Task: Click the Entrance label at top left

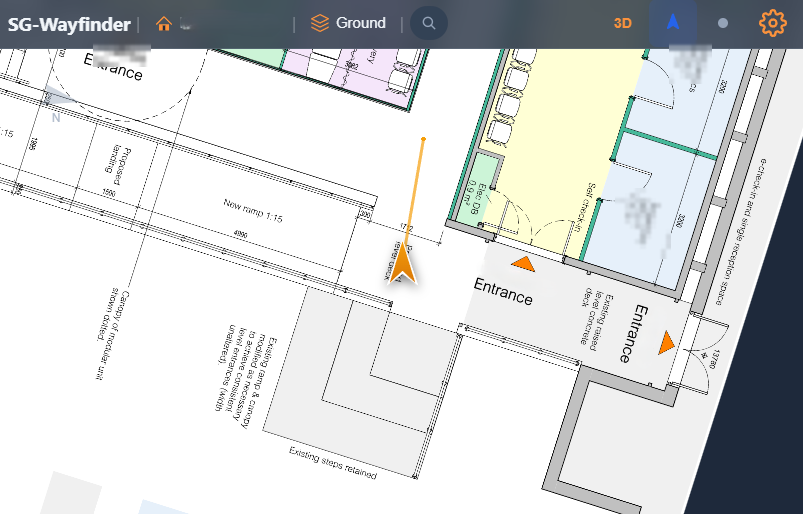Action: click(113, 67)
